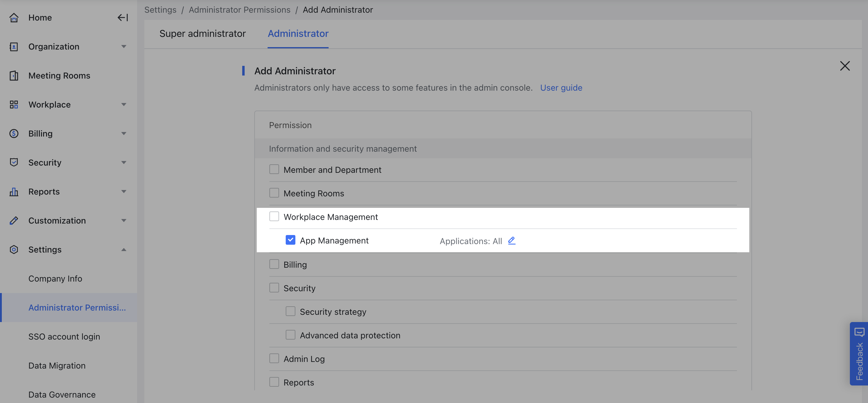The image size is (868, 403).
Task: Open Meeting Rooms from sidebar icon
Action: pos(14,76)
